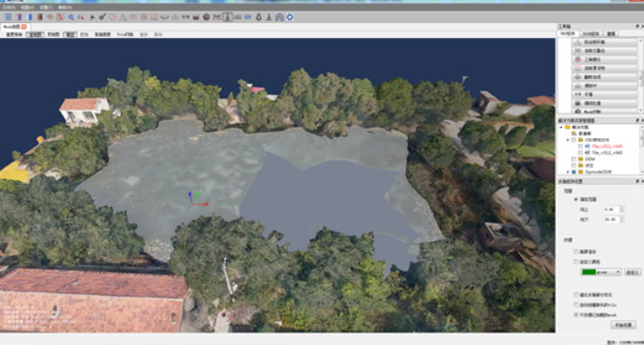Select the blue M-shaped toolbar icon
Screen dimensions: 644x345
[217, 17]
